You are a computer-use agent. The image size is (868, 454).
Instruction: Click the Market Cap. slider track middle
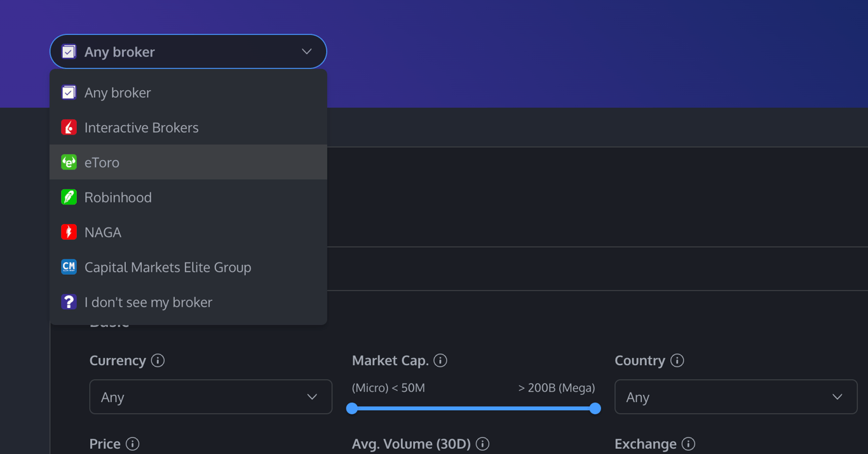pyautogui.click(x=473, y=408)
